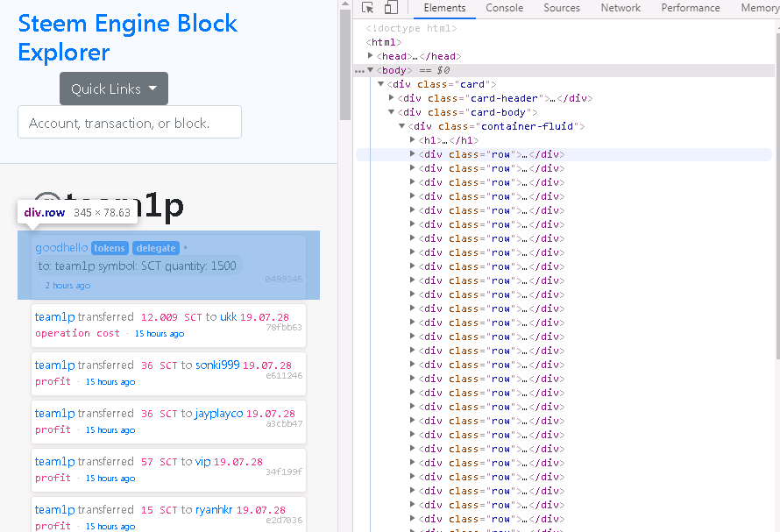
Task: Select the html tag line in Elements
Action: (x=384, y=42)
